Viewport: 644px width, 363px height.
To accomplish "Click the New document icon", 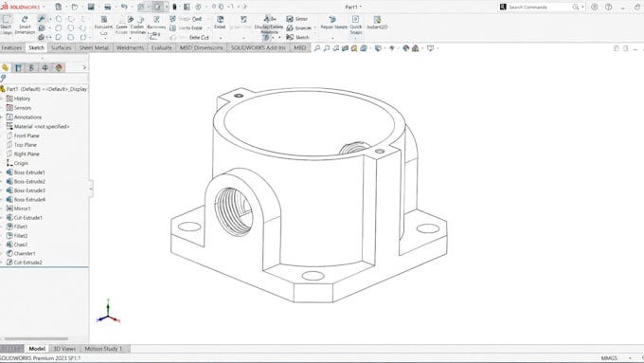I will (x=59, y=7).
